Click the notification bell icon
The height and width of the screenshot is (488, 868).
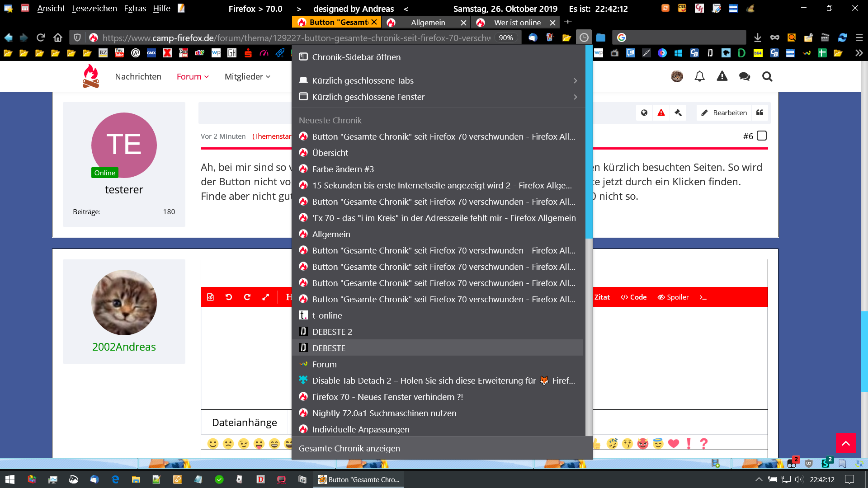[699, 77]
